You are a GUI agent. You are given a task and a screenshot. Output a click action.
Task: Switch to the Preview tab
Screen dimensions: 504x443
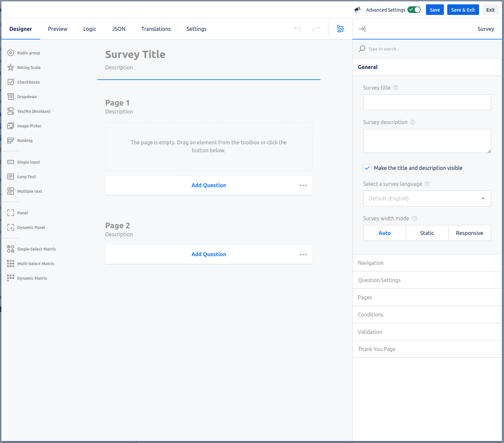[57, 29]
